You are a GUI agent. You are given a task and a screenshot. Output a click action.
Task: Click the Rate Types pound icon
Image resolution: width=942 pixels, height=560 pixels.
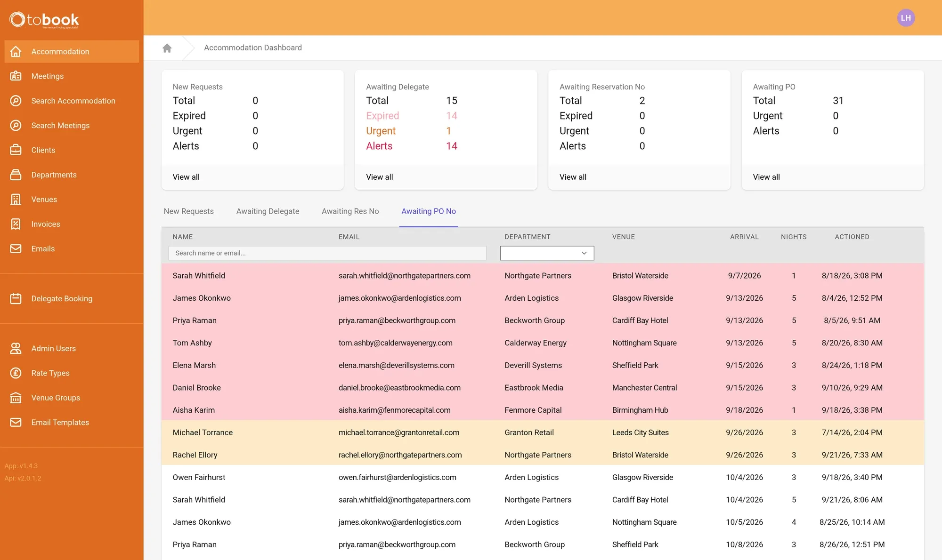tap(16, 373)
